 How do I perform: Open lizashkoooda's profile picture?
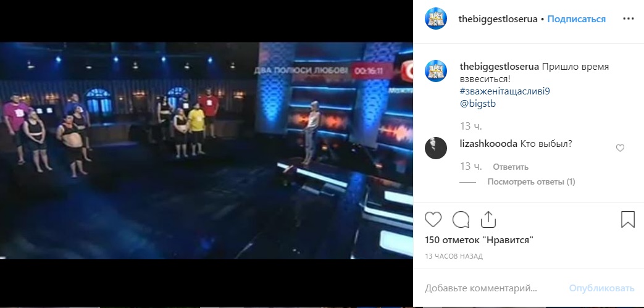click(x=436, y=148)
